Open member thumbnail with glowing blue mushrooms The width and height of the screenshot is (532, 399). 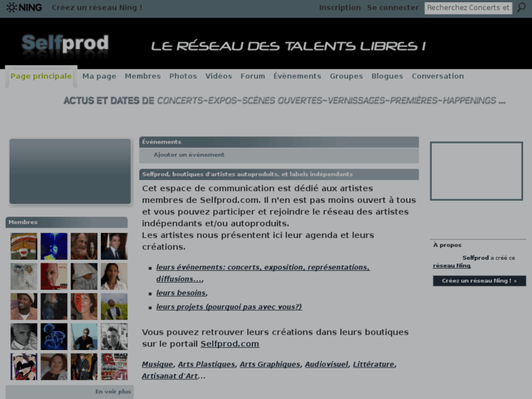pyautogui.click(x=54, y=337)
